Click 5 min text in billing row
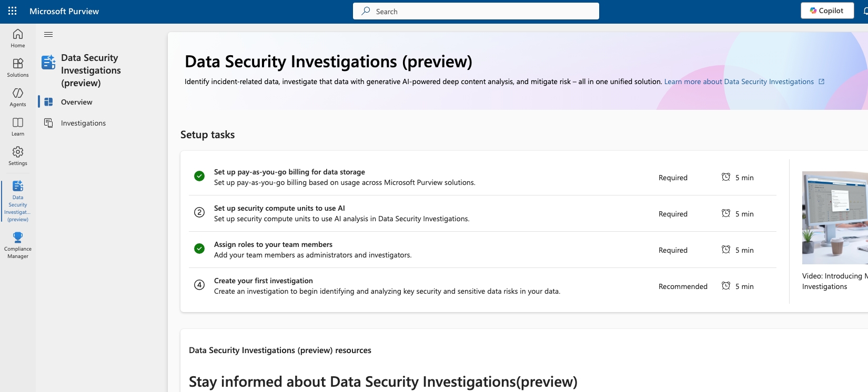Viewport: 868px width, 392px height. pos(744,178)
